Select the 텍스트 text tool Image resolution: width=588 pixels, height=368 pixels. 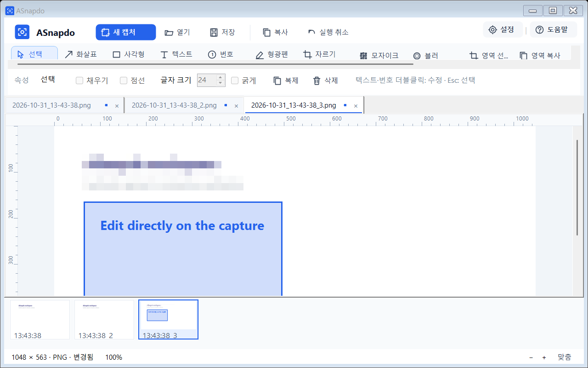(x=176, y=54)
